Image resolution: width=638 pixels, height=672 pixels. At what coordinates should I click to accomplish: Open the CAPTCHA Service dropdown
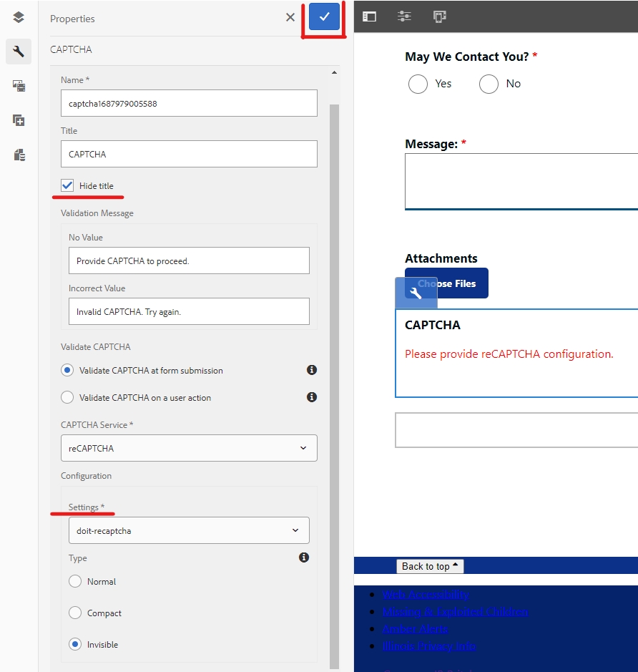(x=189, y=448)
